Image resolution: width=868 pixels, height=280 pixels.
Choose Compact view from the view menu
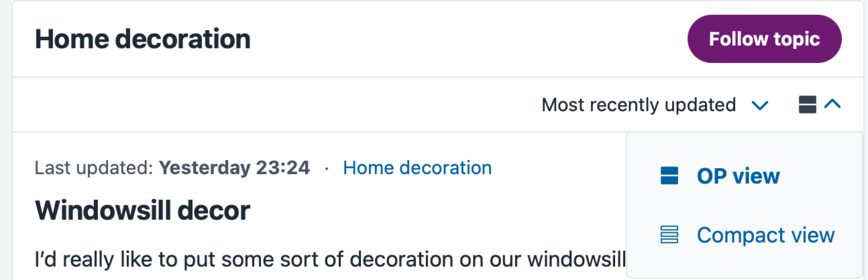click(x=765, y=235)
